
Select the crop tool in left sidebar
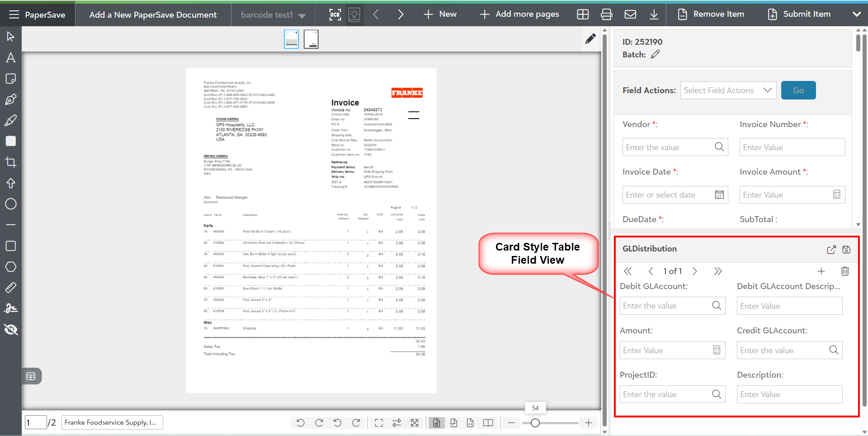pos(11,162)
